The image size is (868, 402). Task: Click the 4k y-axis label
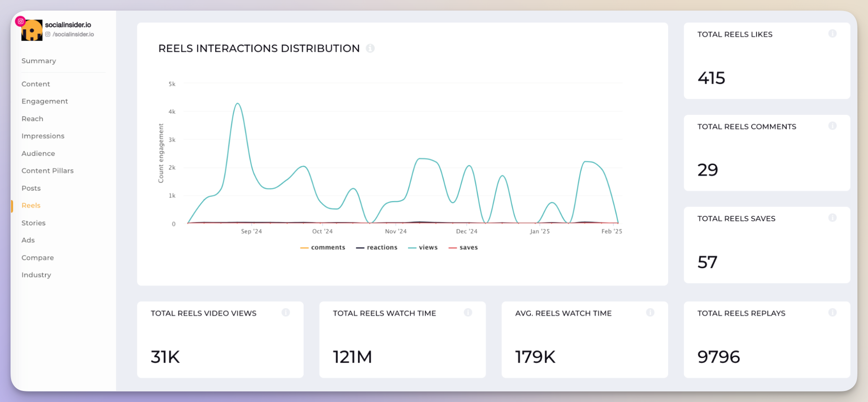172,112
